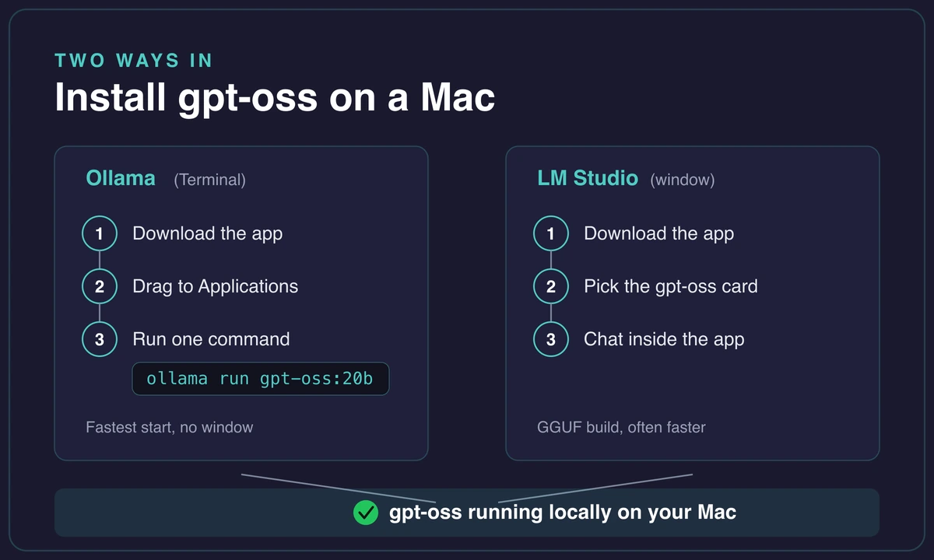Click the 'Install gpt-oss on a Mac' heading

(x=275, y=98)
